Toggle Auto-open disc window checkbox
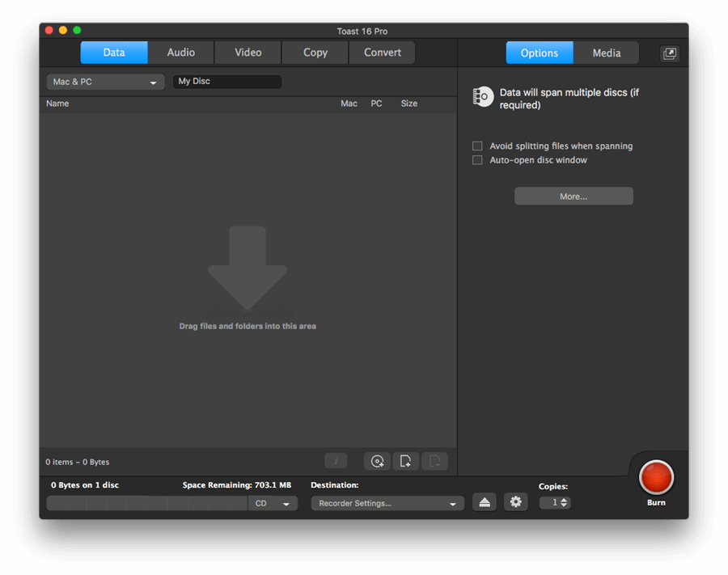 tap(477, 160)
